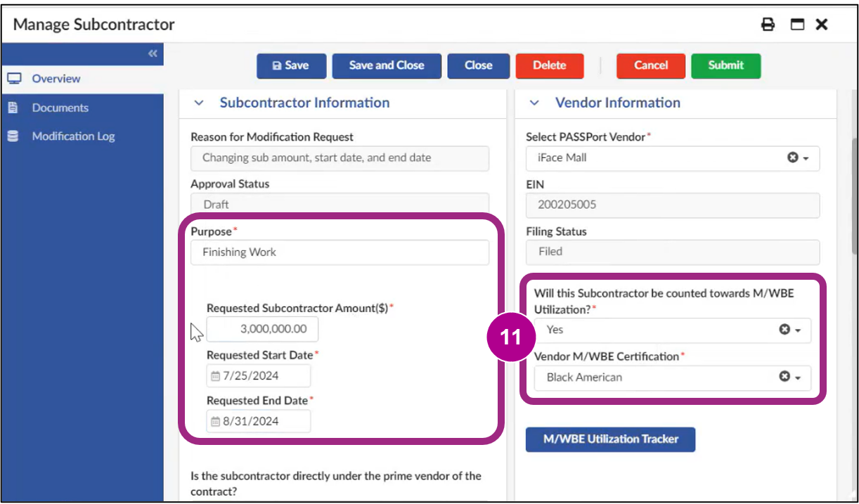The width and height of the screenshot is (859, 504).
Task: Open the M/WBE Utilization Tracker
Action: click(610, 439)
